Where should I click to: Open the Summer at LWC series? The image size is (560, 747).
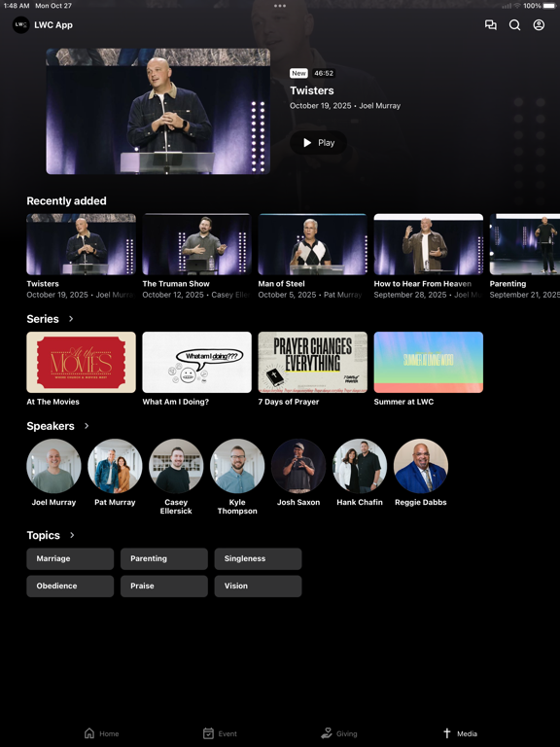point(428,362)
